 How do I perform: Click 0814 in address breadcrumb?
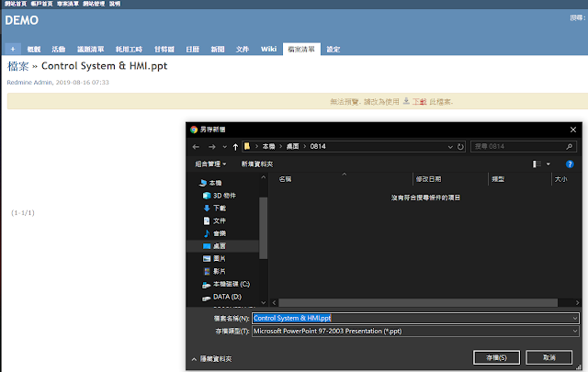tap(318, 146)
